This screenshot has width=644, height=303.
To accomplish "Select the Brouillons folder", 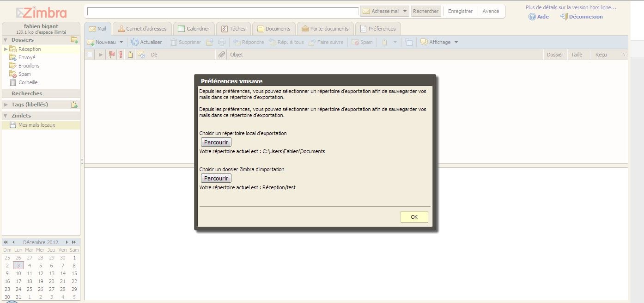I will point(29,66).
